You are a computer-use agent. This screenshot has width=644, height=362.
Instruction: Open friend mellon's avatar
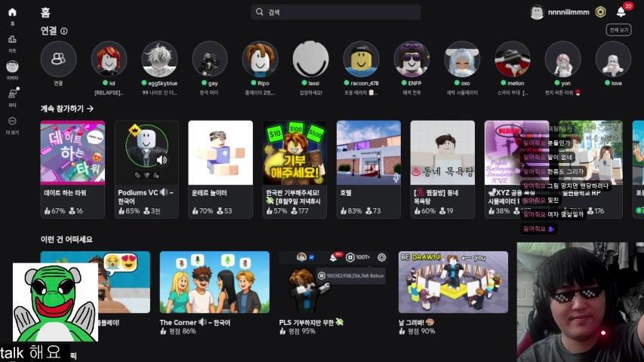[x=512, y=59]
